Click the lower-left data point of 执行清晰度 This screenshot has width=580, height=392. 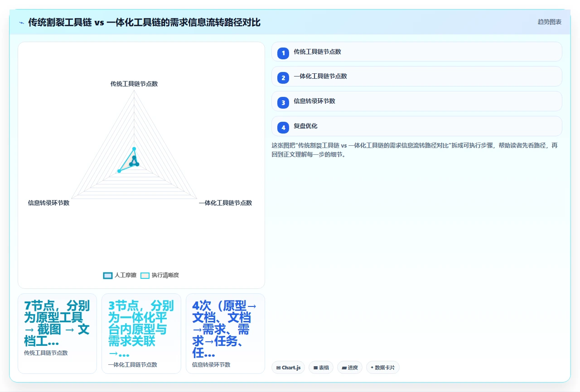pyautogui.click(x=119, y=171)
